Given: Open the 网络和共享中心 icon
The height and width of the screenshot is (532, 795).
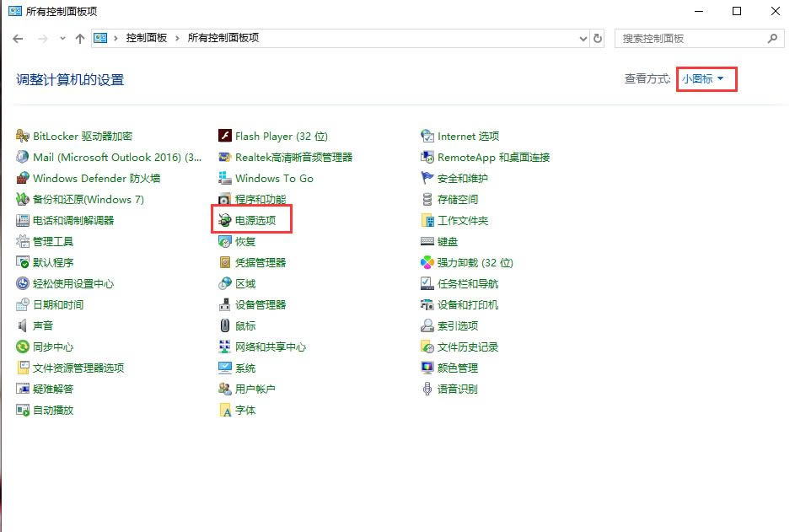Looking at the screenshot, I should pyautogui.click(x=224, y=347).
